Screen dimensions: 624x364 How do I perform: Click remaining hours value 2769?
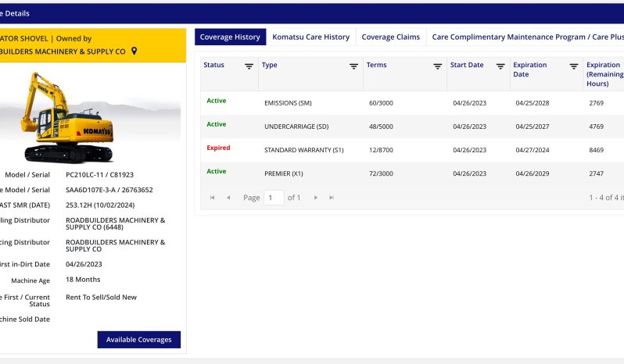pyautogui.click(x=596, y=103)
